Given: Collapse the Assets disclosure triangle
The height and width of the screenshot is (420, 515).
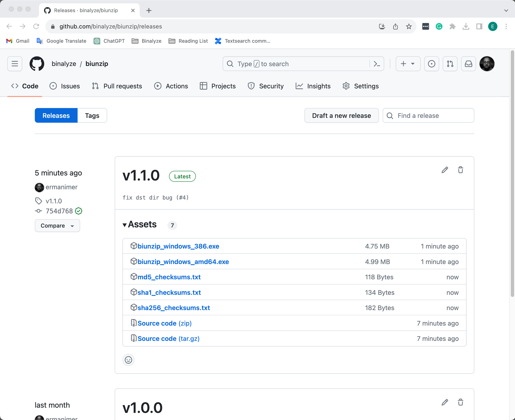Looking at the screenshot, I should pyautogui.click(x=125, y=225).
